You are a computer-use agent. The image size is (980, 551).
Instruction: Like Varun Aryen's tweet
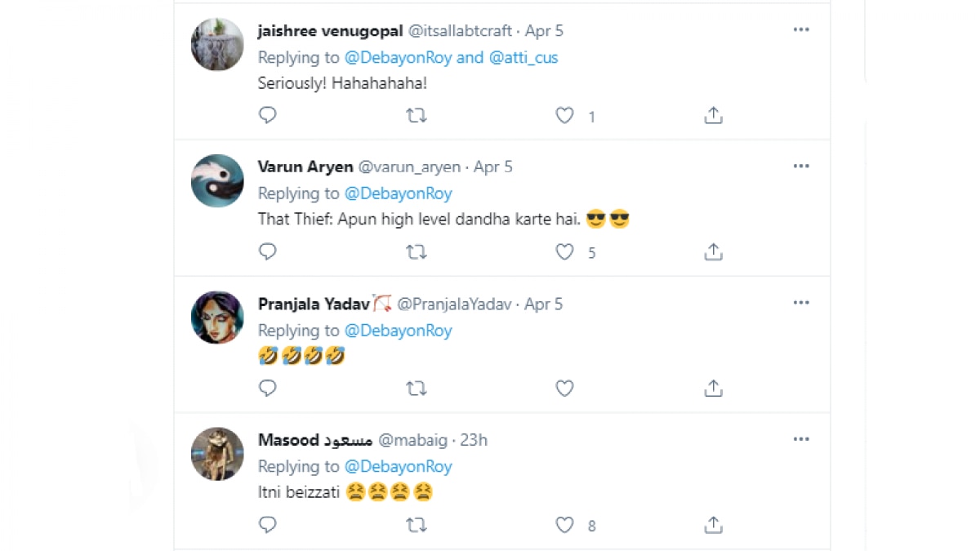(x=564, y=252)
